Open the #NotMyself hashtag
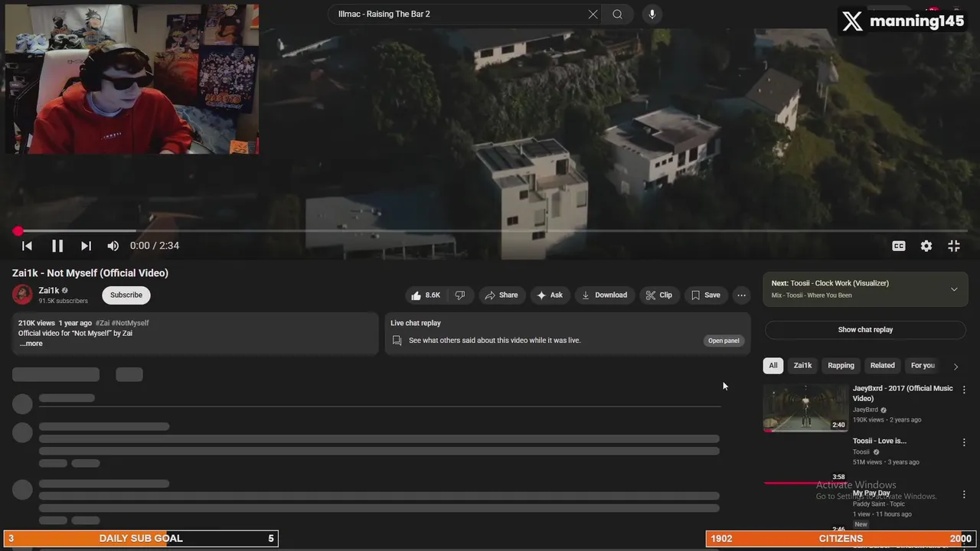The width and height of the screenshot is (980, 551). tap(130, 323)
